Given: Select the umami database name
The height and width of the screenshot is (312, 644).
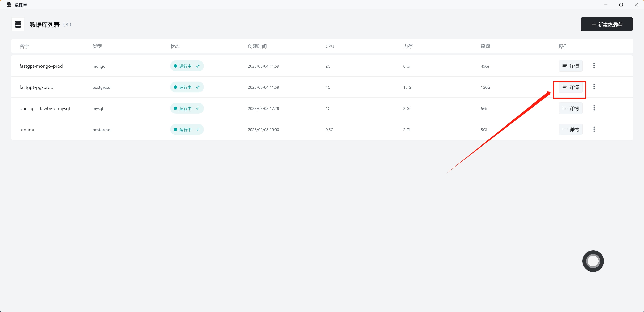Looking at the screenshot, I should [27, 130].
